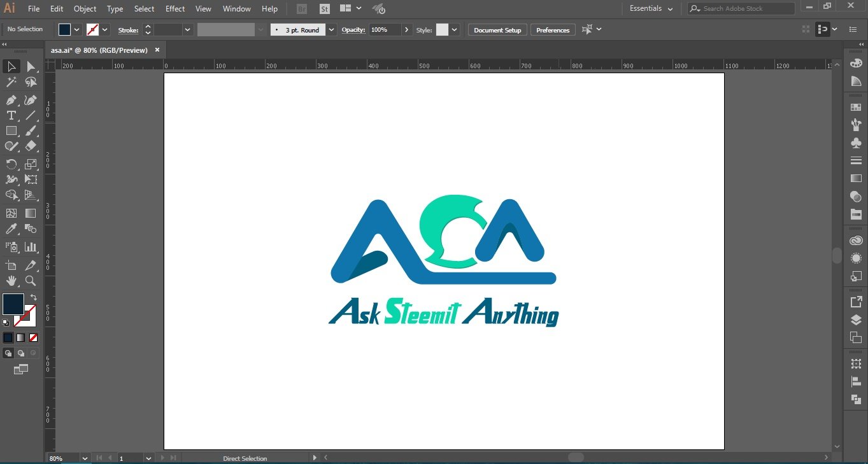Open the Essentials workspace dropdown
The image size is (868, 464).
pyautogui.click(x=651, y=8)
